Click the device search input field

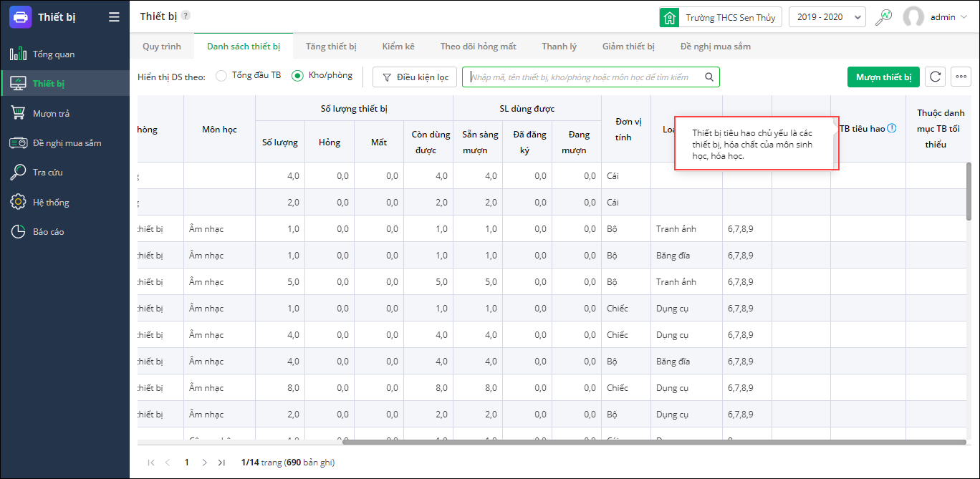tap(584, 77)
